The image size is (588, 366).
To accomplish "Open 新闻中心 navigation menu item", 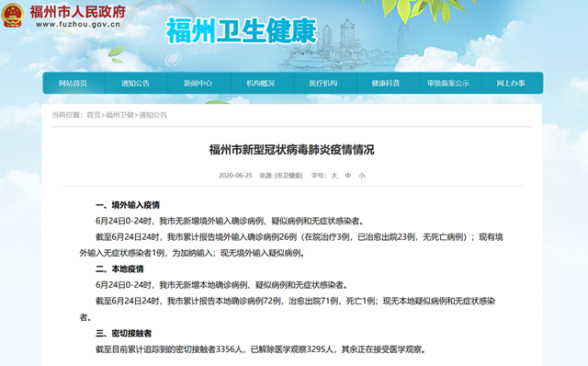I will 198,84.
